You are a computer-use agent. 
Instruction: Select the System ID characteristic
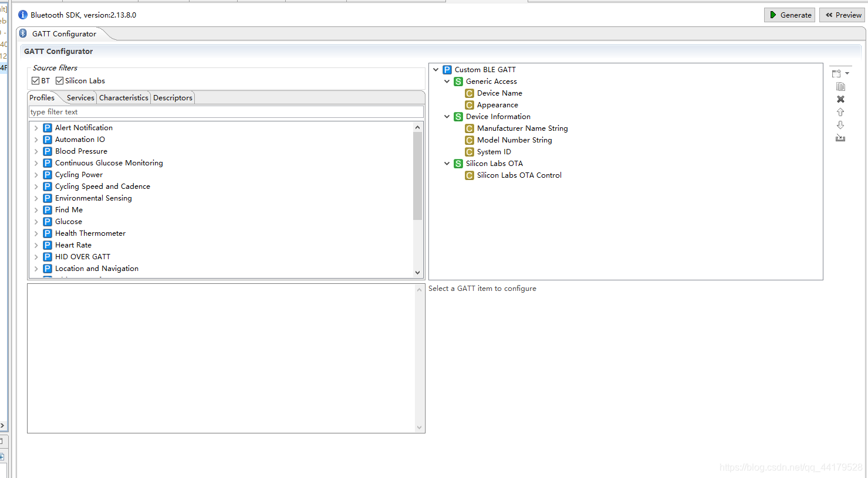(494, 152)
